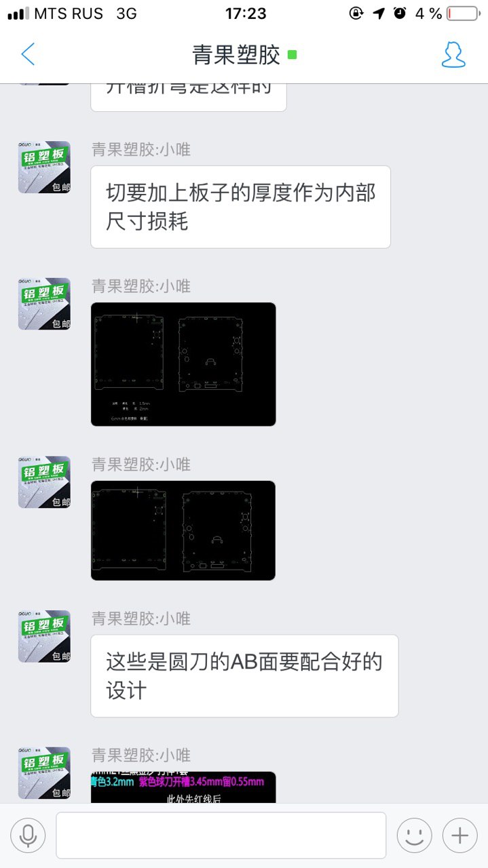Viewport: 488px width, 868px height.
Task: Tap the battery indicator in status bar
Action: pos(462,13)
